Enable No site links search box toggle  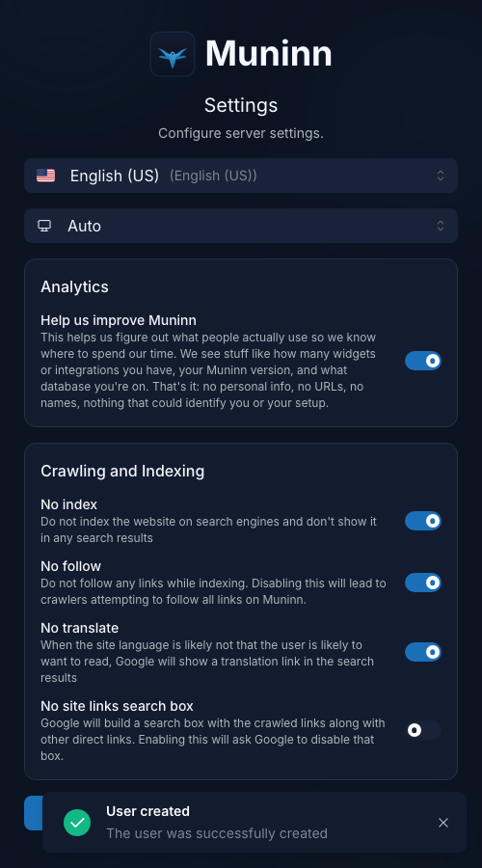point(423,730)
